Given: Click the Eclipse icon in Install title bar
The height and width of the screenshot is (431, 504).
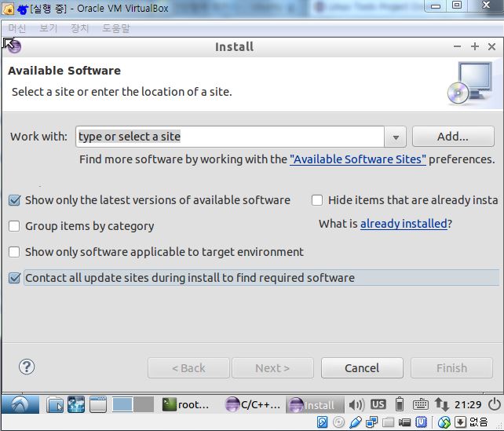Looking at the screenshot, I should [x=14, y=46].
